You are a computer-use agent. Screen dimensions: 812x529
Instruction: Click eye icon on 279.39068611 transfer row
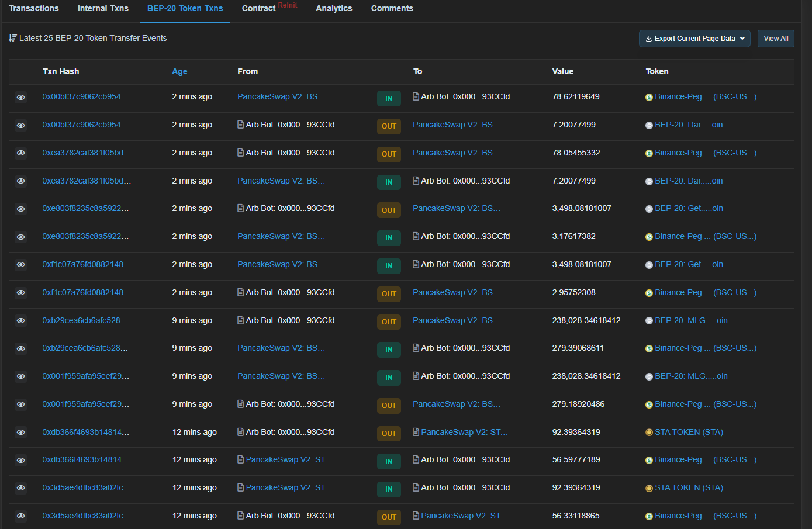coord(20,349)
